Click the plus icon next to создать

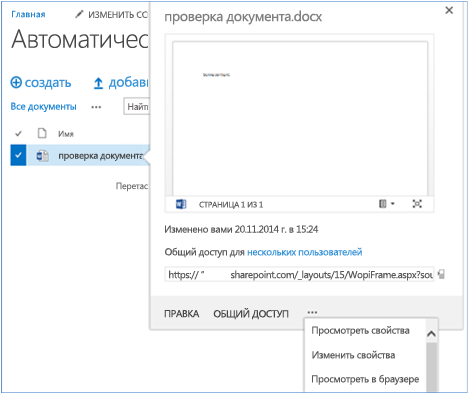click(16, 82)
